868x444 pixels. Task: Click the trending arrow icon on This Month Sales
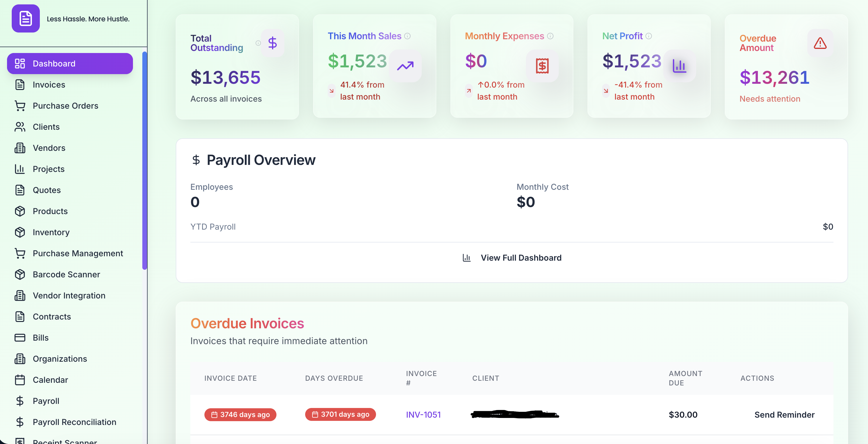(x=405, y=66)
